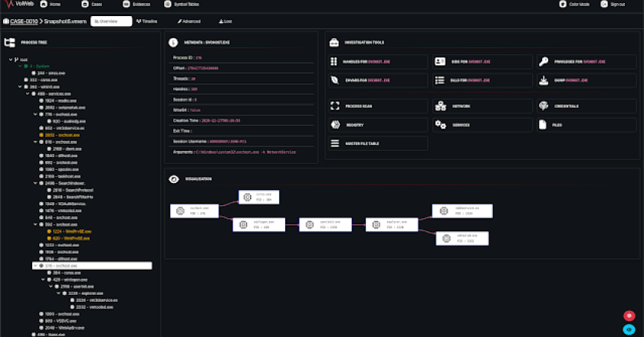Collapse the 488 services.exe tree branch

click(x=28, y=93)
